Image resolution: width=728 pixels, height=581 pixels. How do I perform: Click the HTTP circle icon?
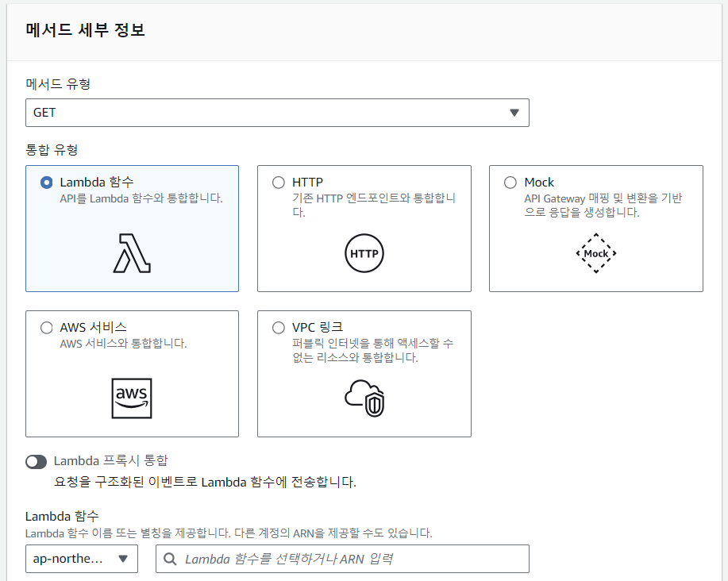click(364, 253)
